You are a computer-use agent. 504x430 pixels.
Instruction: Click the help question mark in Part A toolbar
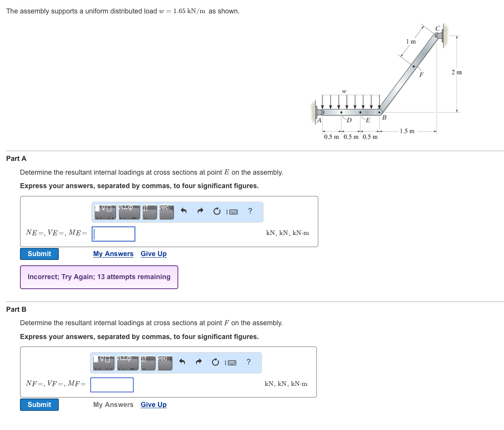click(250, 211)
